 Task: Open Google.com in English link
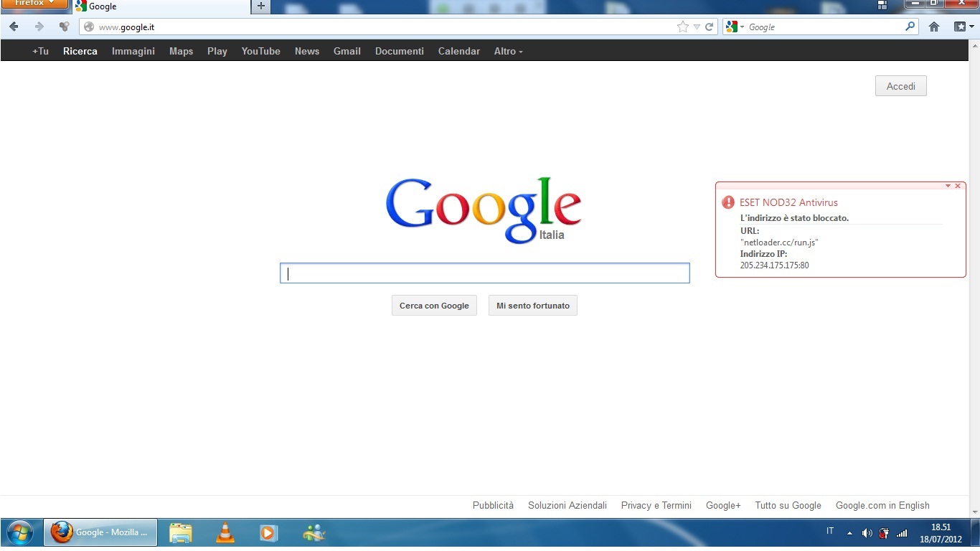pyautogui.click(x=882, y=505)
